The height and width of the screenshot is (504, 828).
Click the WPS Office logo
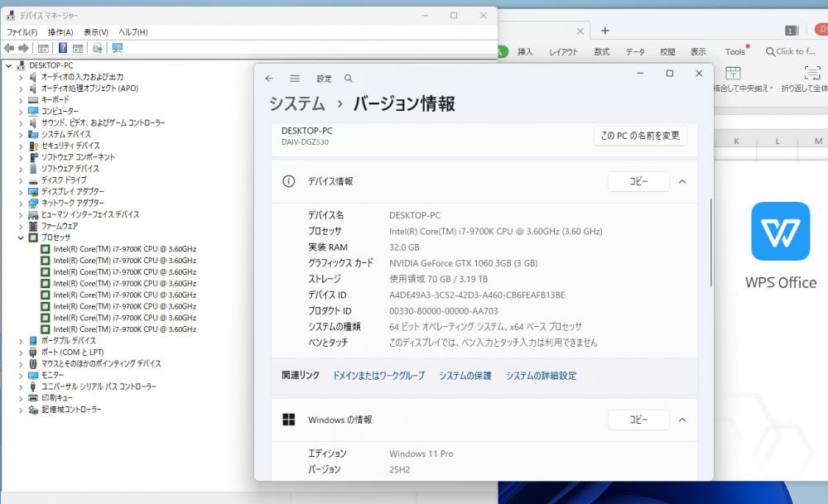[x=781, y=231]
